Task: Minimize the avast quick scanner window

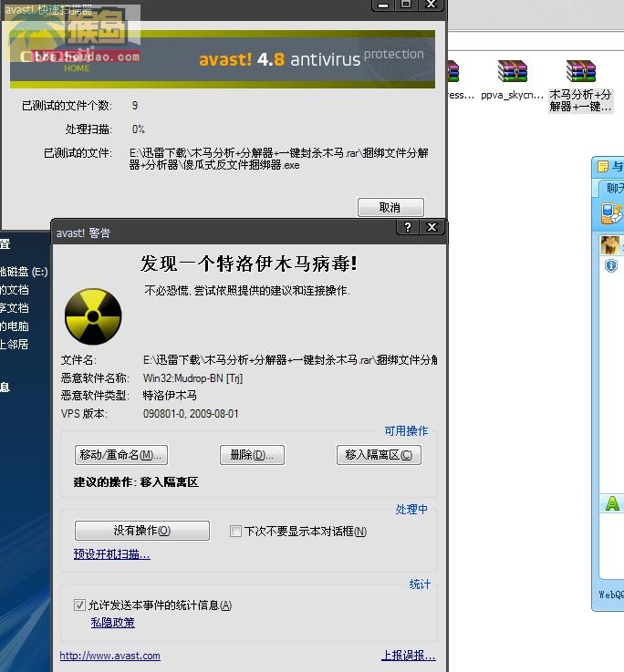Action: (x=382, y=5)
